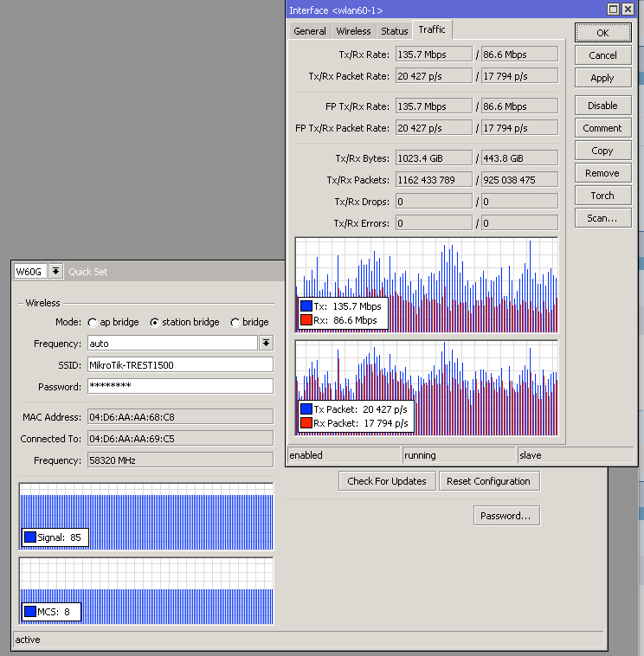644x656 pixels.
Task: Click the SSID input field
Action: tap(180, 365)
